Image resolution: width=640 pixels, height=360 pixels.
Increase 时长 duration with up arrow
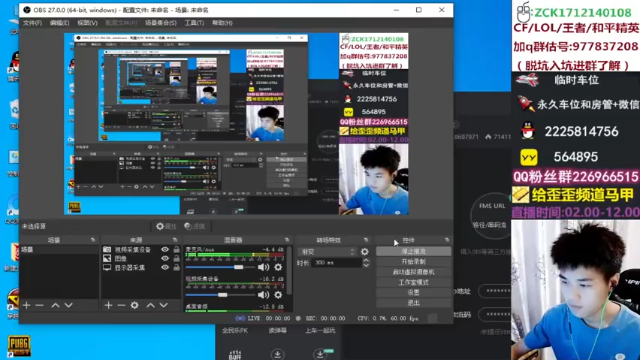pyautogui.click(x=366, y=260)
